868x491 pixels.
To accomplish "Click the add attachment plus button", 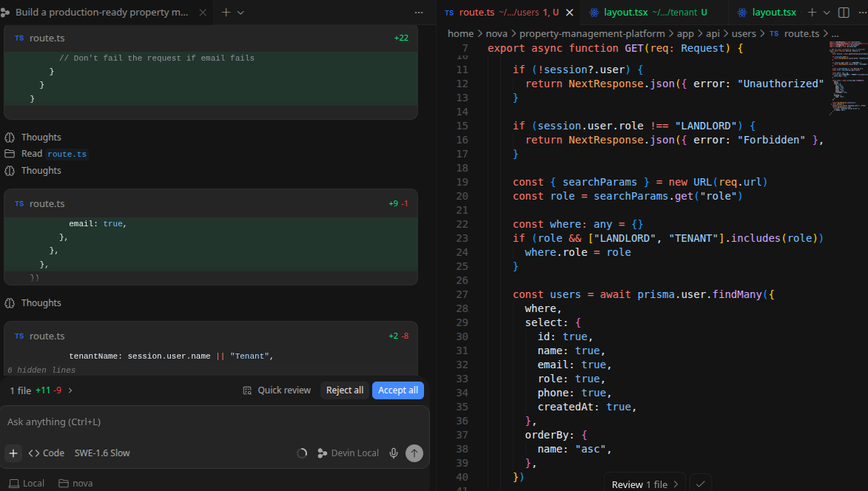I will coord(13,453).
